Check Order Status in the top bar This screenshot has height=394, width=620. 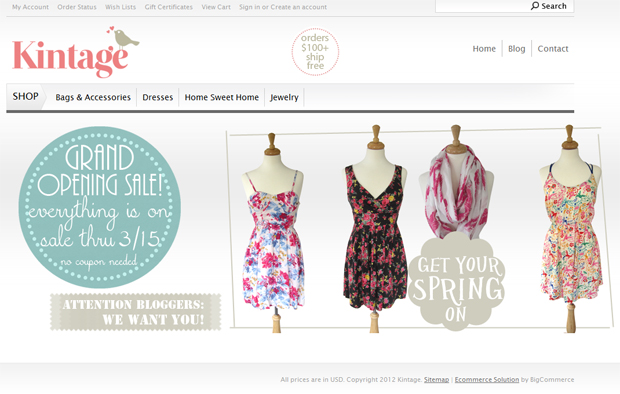pos(77,7)
